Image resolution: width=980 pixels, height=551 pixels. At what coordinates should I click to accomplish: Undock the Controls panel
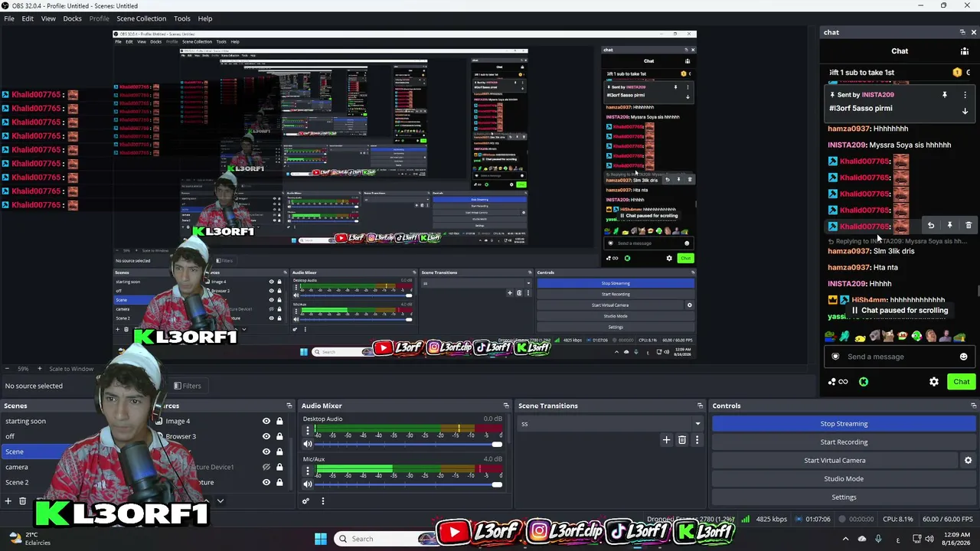[x=974, y=406]
